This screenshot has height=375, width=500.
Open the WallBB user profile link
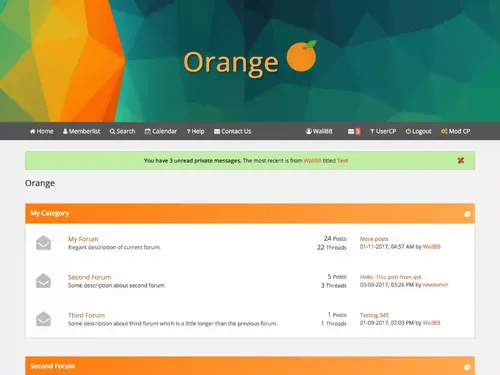[319, 131]
